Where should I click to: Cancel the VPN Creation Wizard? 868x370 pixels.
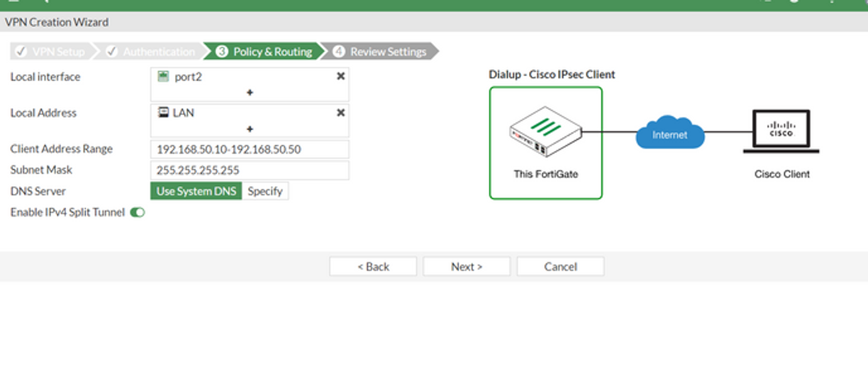[560, 266]
